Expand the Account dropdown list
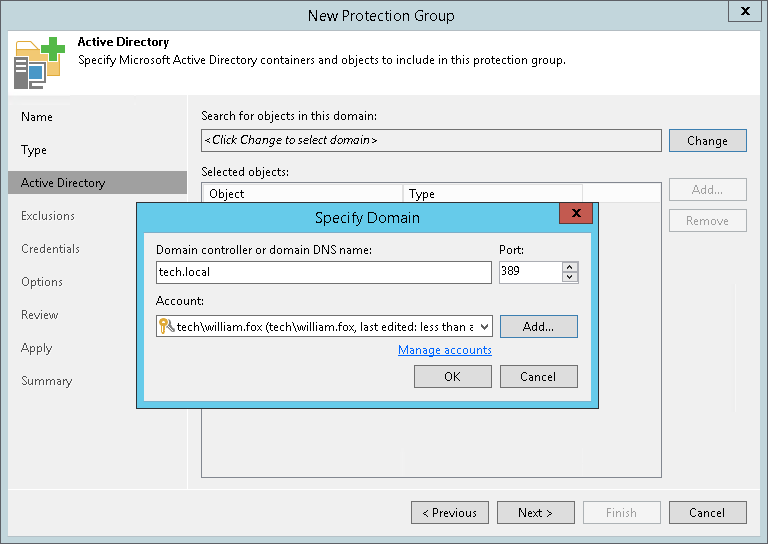This screenshot has width=768, height=544. (484, 326)
